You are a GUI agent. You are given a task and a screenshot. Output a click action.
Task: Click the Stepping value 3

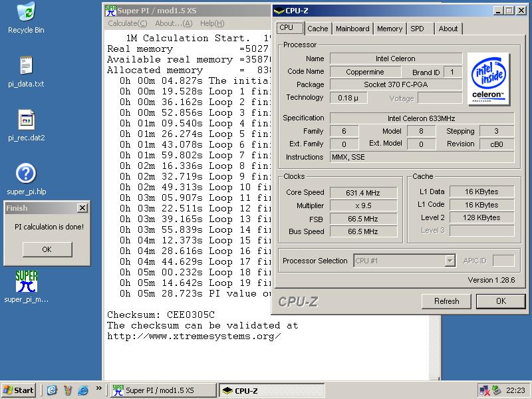point(497,131)
